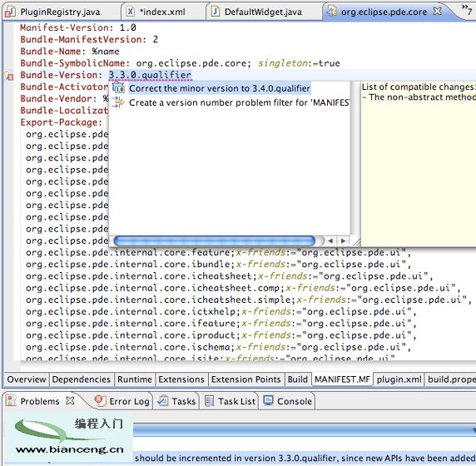Click the Task List view icon

(x=209, y=401)
